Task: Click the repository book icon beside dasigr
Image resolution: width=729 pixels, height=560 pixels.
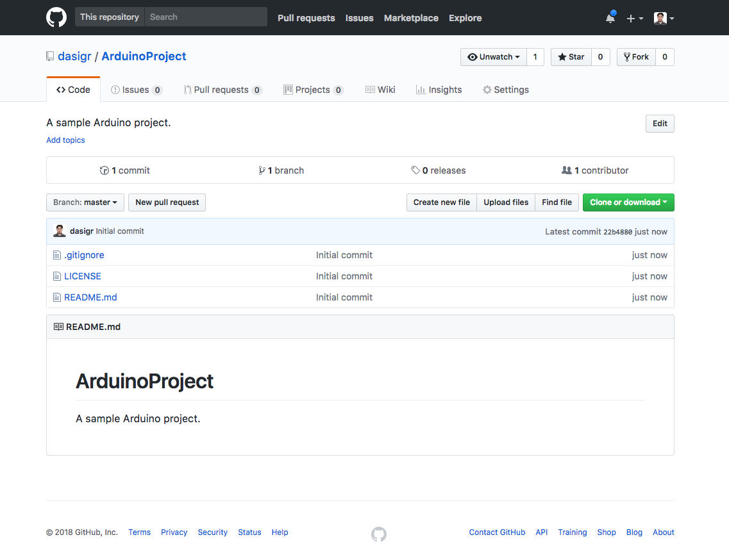Action: pos(50,56)
